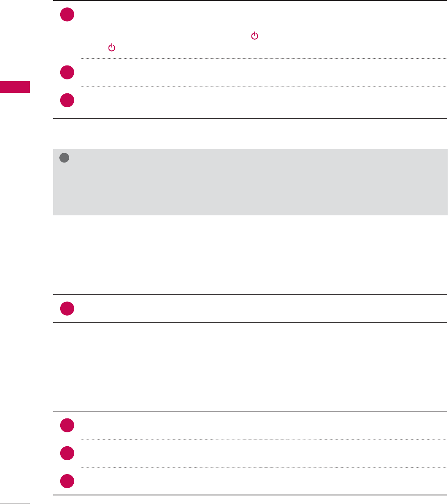Click the dotted divider below the first bottom bullet

264,439
